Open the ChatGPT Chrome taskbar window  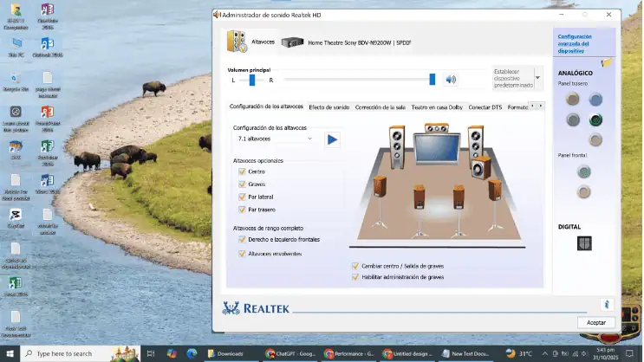pyautogui.click(x=290, y=353)
